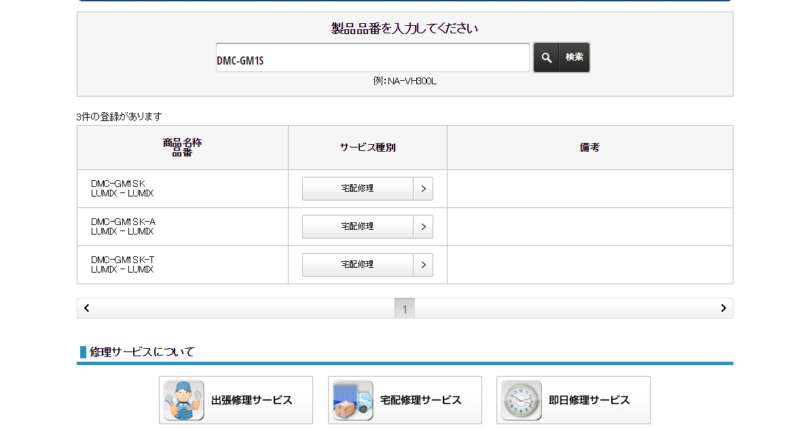Click the 修理サービスについて section heading
Image resolution: width=800 pixels, height=429 pixels.
point(142,352)
